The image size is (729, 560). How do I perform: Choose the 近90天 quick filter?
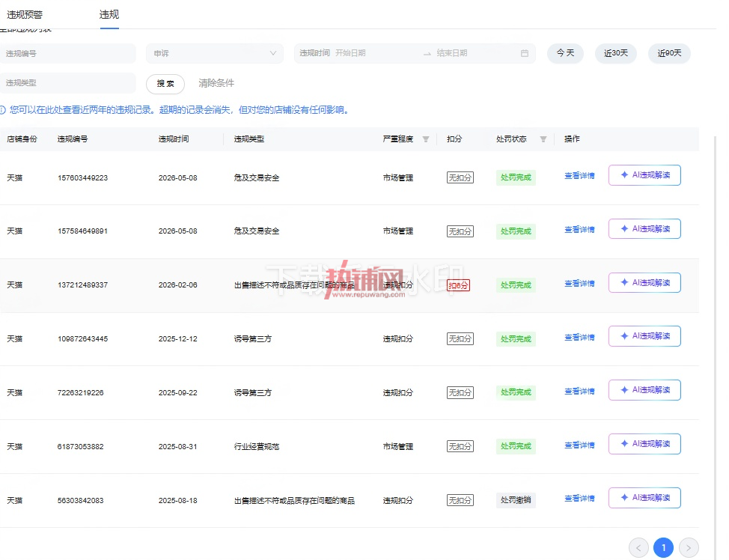pyautogui.click(x=669, y=53)
